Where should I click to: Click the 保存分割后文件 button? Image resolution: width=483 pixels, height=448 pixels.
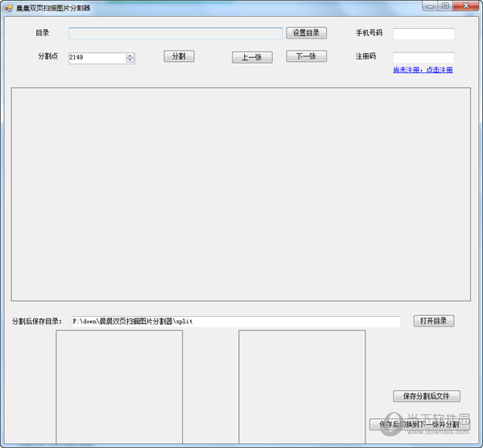[x=426, y=397]
